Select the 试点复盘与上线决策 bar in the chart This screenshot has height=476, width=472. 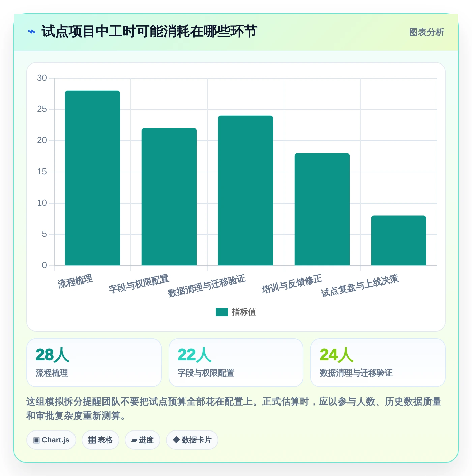[399, 241]
